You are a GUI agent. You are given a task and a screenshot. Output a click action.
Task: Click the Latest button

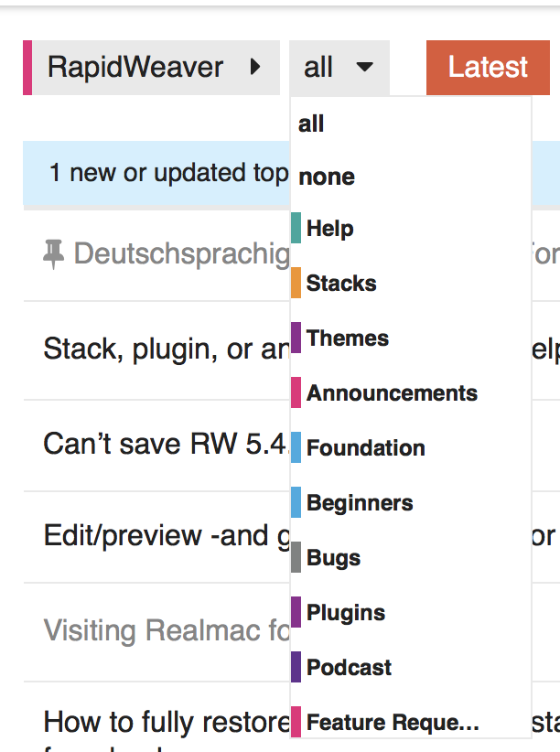pyautogui.click(x=487, y=68)
